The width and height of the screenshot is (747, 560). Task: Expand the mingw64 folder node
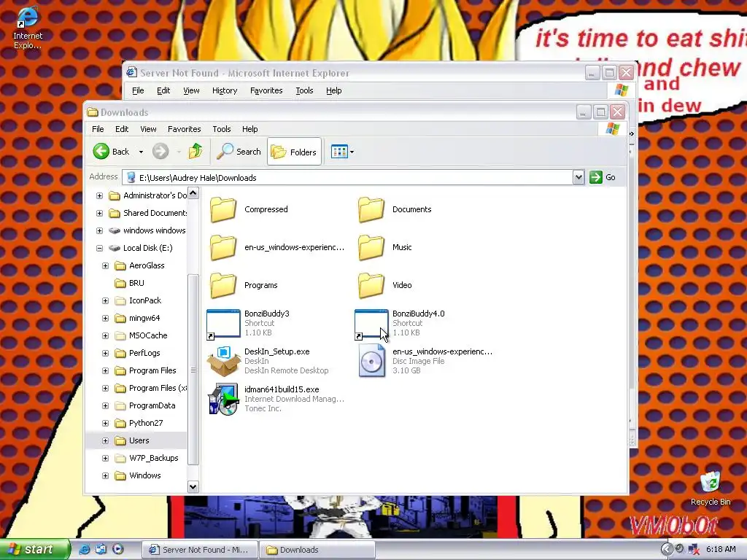pyautogui.click(x=105, y=318)
